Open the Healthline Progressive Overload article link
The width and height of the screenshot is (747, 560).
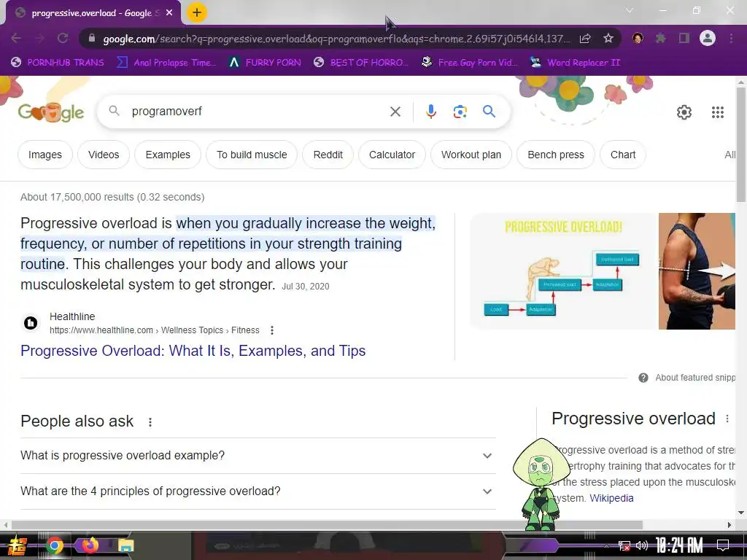(193, 351)
